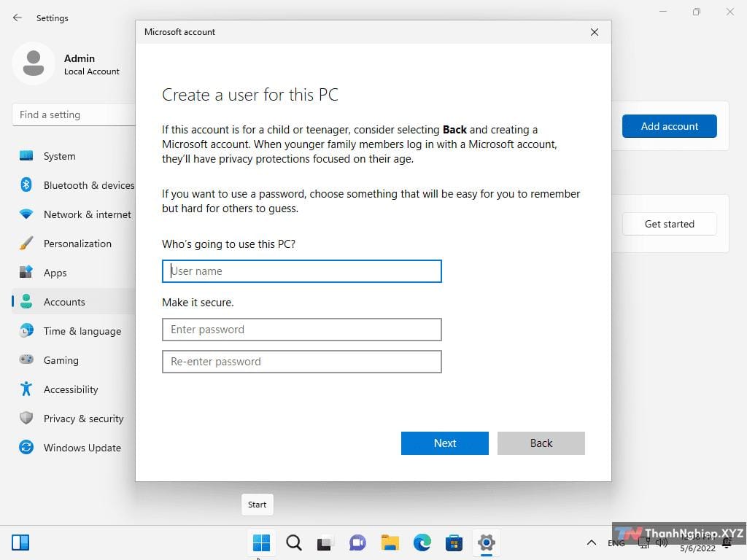Click the Accessibility figure icon
Viewport: 747px width, 560px height.
click(26, 389)
